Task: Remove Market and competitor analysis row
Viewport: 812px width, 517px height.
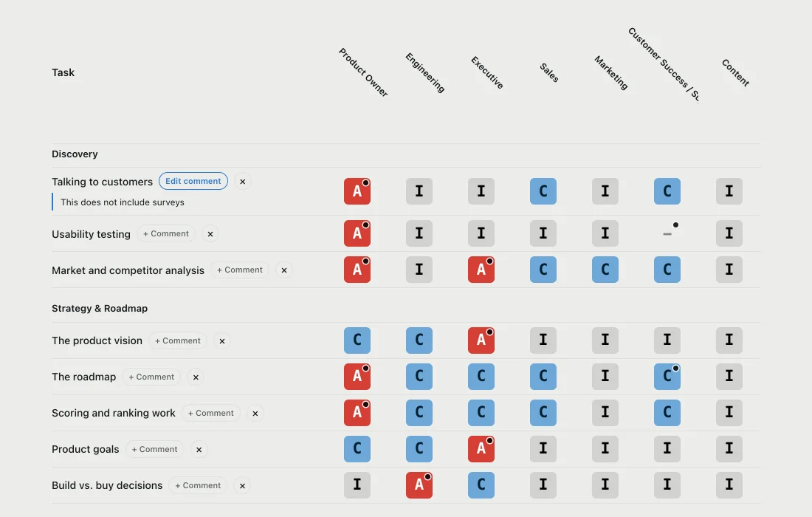Action: [x=283, y=270]
